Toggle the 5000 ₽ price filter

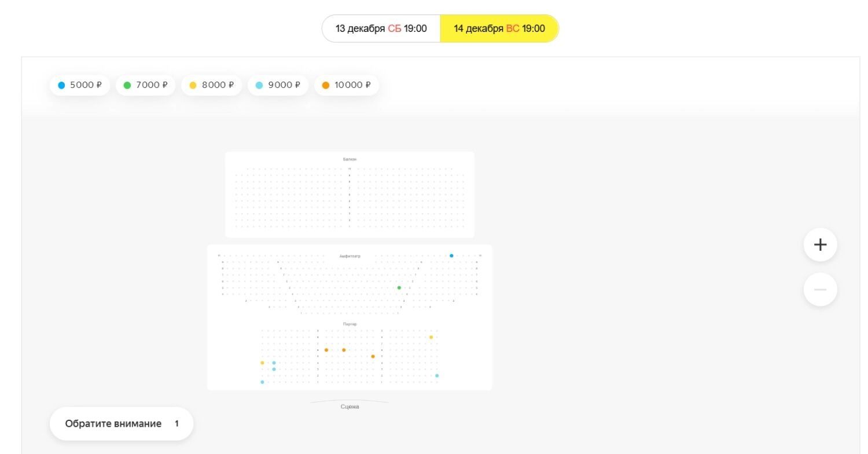[x=80, y=85]
